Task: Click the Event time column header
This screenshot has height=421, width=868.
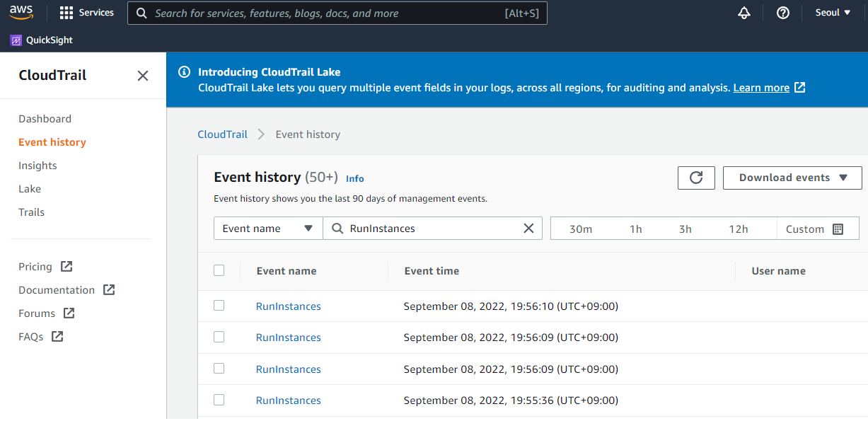Action: [432, 271]
